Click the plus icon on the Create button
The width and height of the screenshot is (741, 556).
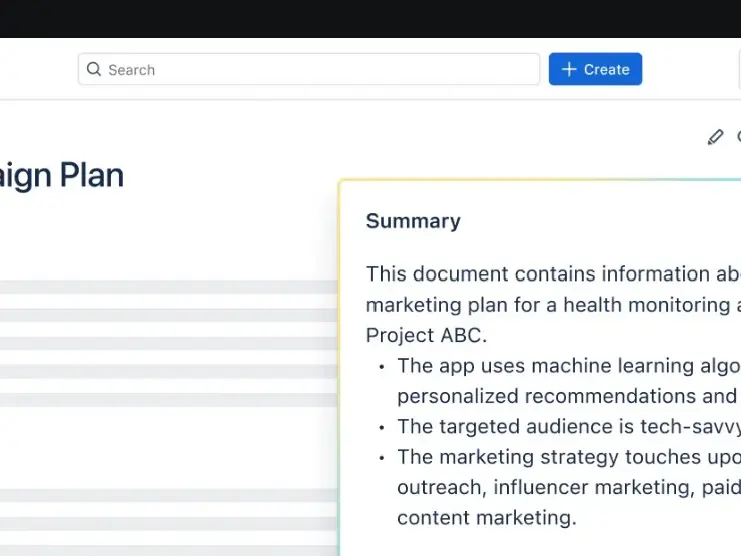coord(569,70)
